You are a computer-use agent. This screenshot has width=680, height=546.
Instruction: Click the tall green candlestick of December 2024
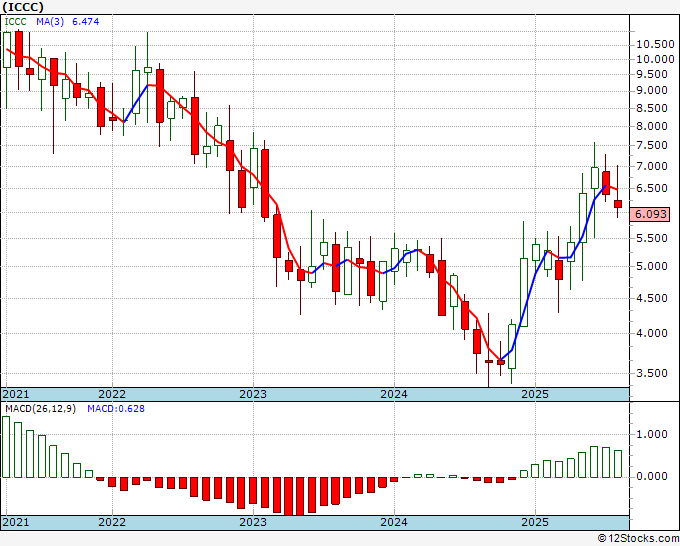click(x=524, y=292)
